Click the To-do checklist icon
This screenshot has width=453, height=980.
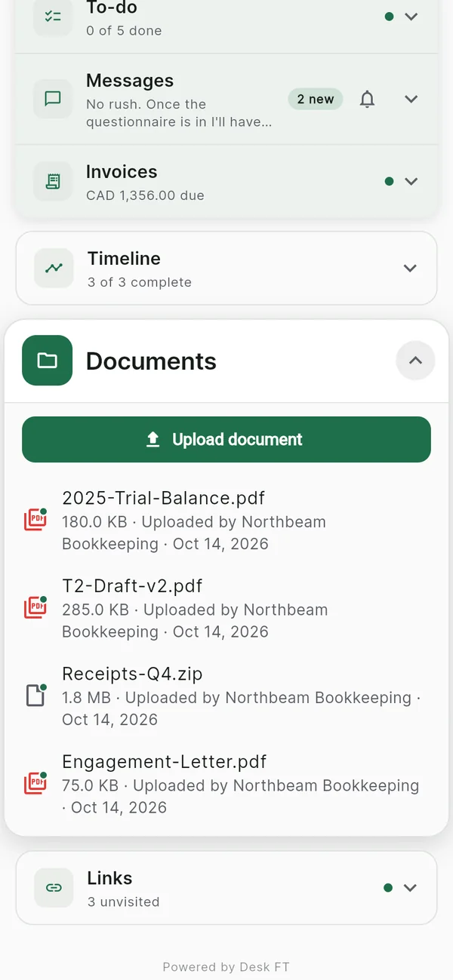(x=53, y=16)
